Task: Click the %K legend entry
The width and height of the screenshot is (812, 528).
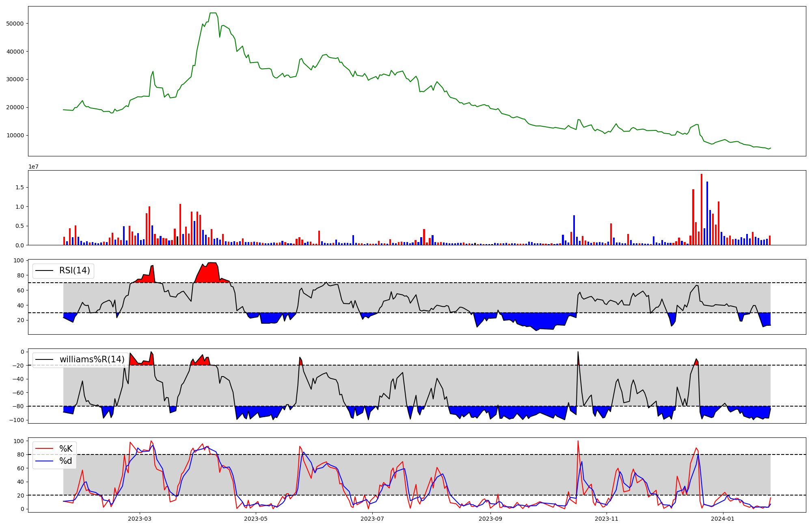Action: [66, 449]
